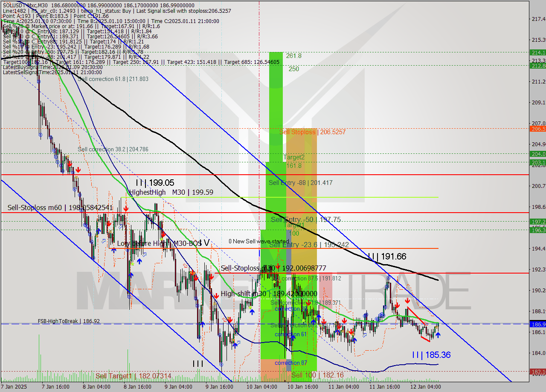The height and width of the screenshot is (392, 546).
Task: Click the blue up arrow below the latest candle
Action: pyautogui.click(x=438, y=335)
